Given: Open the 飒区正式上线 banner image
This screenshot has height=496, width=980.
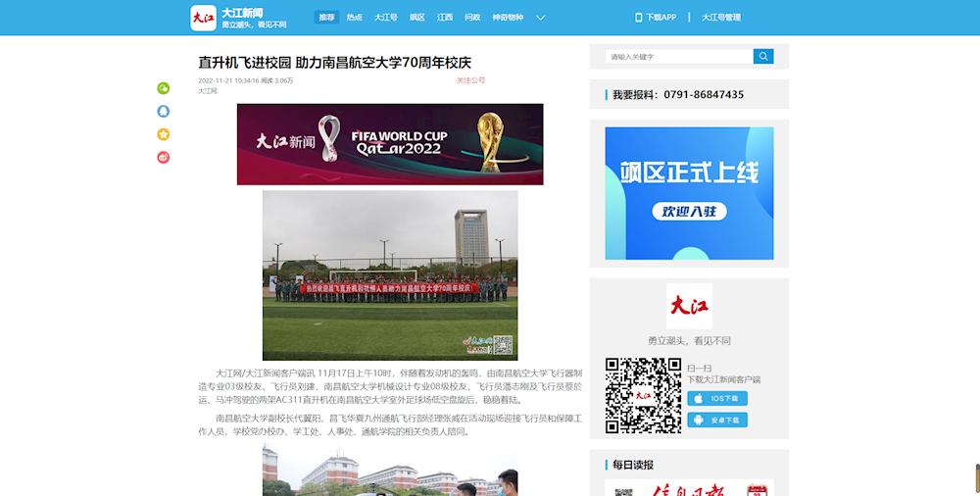Looking at the screenshot, I should point(689,193).
